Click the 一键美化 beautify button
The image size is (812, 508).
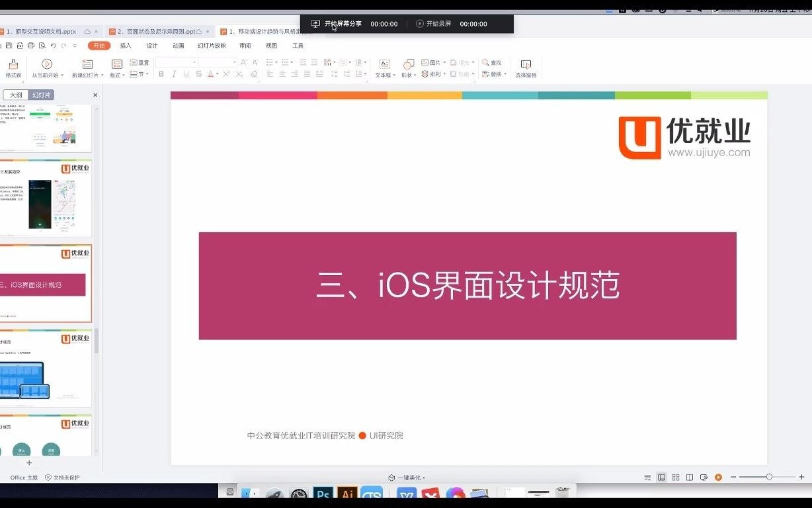click(x=406, y=476)
